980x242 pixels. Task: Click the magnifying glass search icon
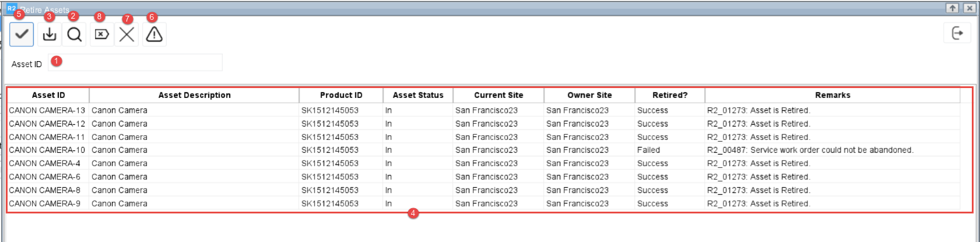click(75, 34)
